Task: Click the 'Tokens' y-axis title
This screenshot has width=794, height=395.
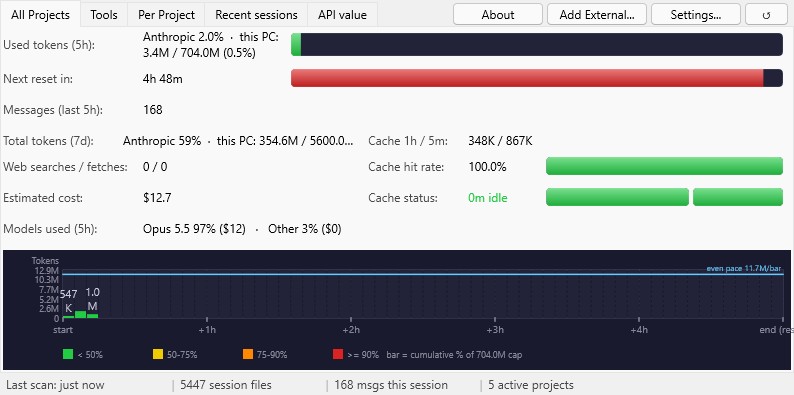Action: pos(45,261)
